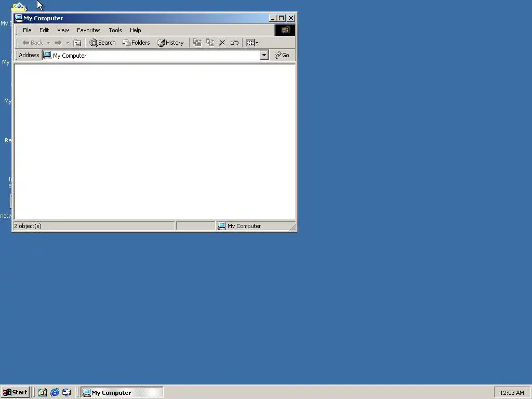Open the Views dropdown button
532x399 pixels.
pos(252,43)
